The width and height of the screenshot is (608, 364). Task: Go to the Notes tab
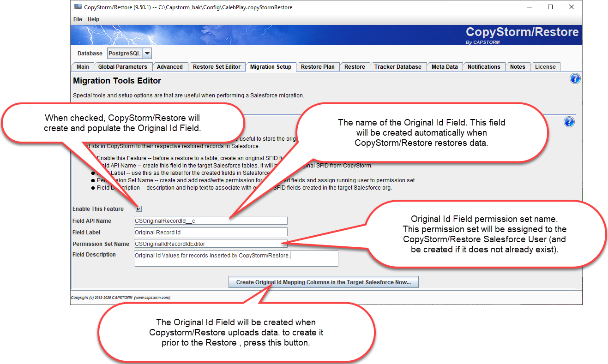click(x=518, y=67)
